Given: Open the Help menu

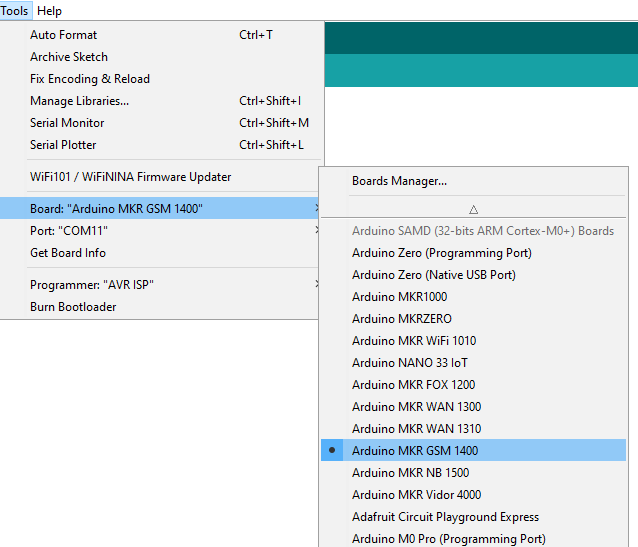Looking at the screenshot, I should tap(49, 11).
